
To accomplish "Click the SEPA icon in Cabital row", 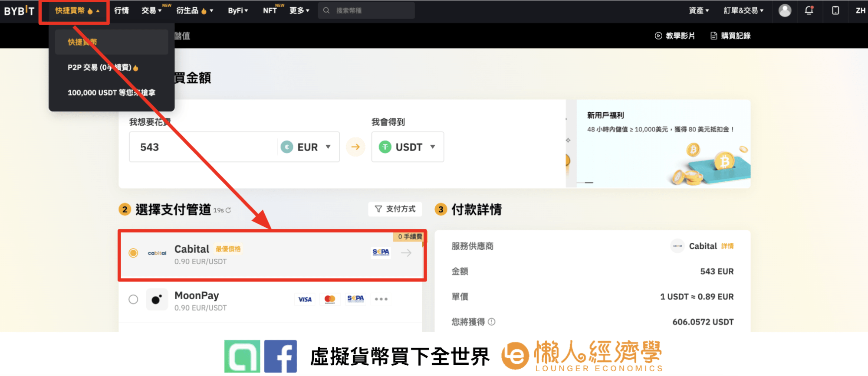I will [381, 252].
